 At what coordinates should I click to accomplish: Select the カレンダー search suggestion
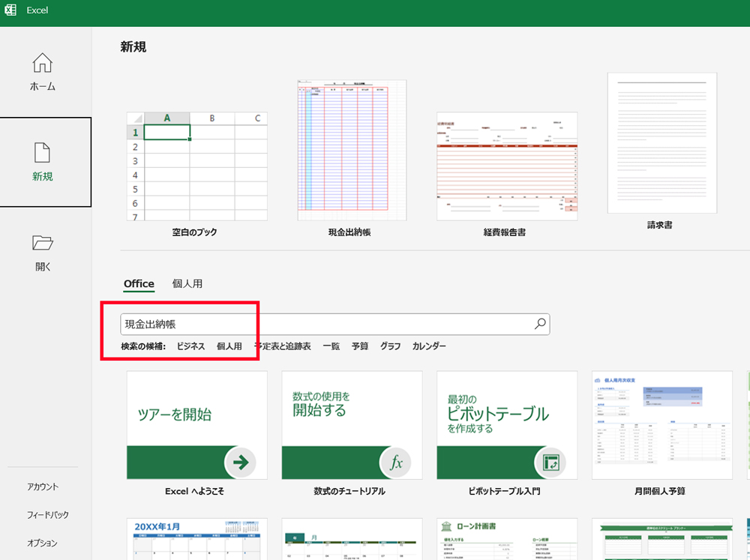429,346
